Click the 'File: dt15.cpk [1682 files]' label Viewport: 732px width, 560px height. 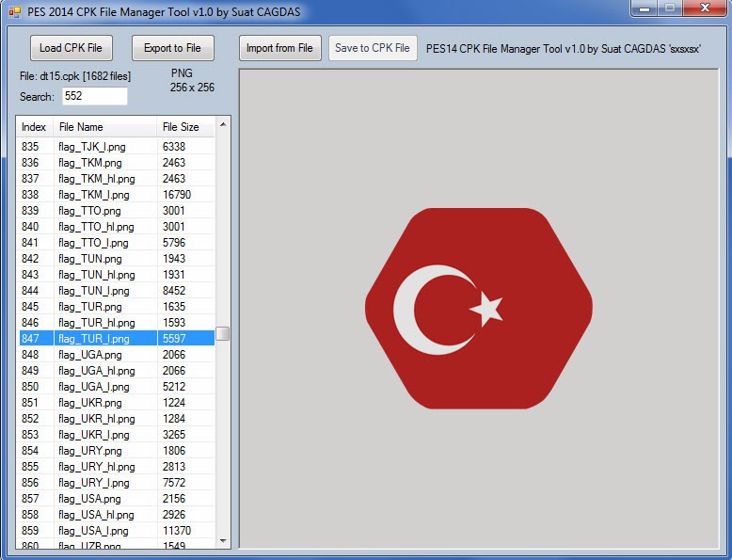point(75,76)
